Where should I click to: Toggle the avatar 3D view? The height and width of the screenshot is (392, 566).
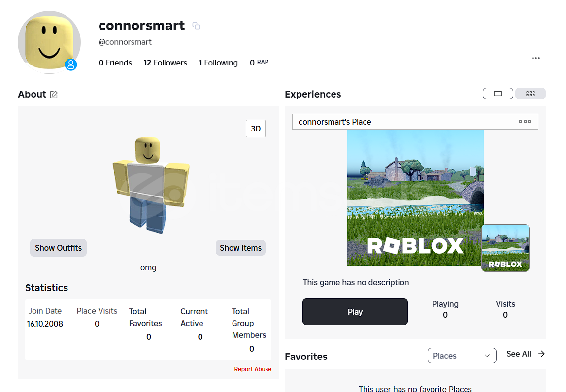pos(256,129)
